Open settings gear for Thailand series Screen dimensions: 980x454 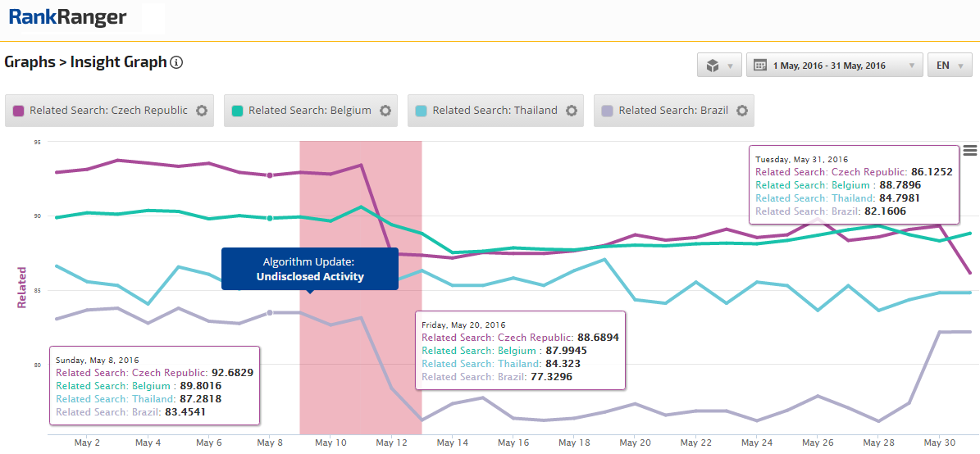click(571, 111)
